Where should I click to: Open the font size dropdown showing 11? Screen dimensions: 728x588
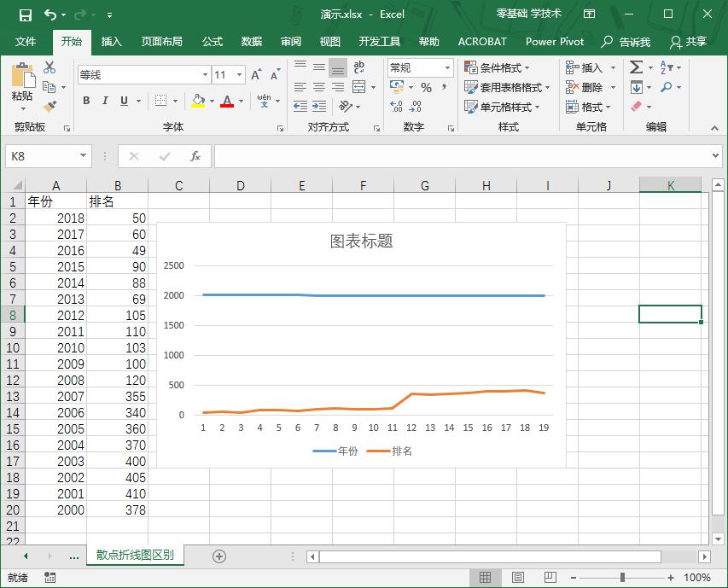point(240,75)
